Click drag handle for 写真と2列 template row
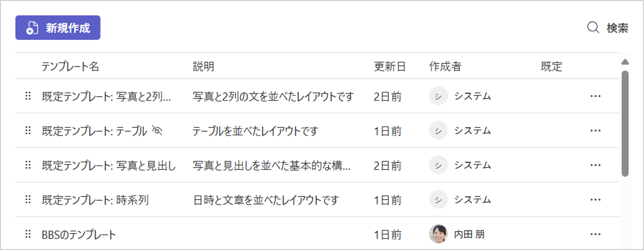 tap(28, 96)
